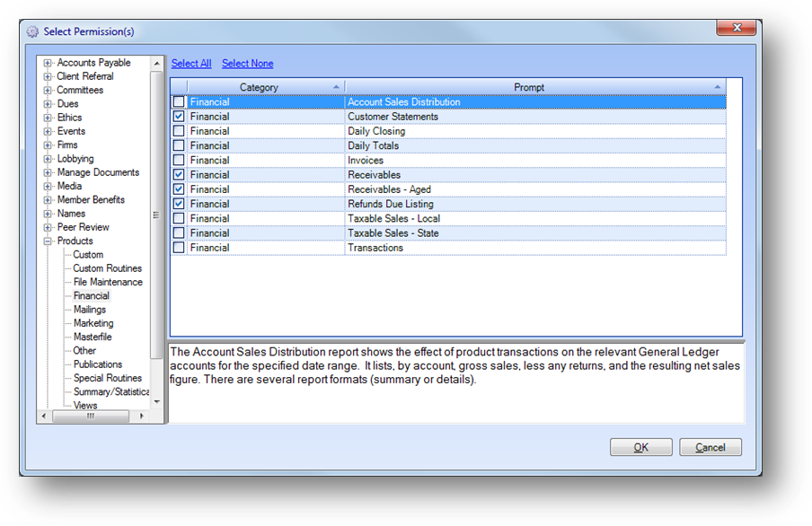Check the Taxable Sales - Local checkbox
Viewport: 812px width, 526px height.
click(179, 218)
